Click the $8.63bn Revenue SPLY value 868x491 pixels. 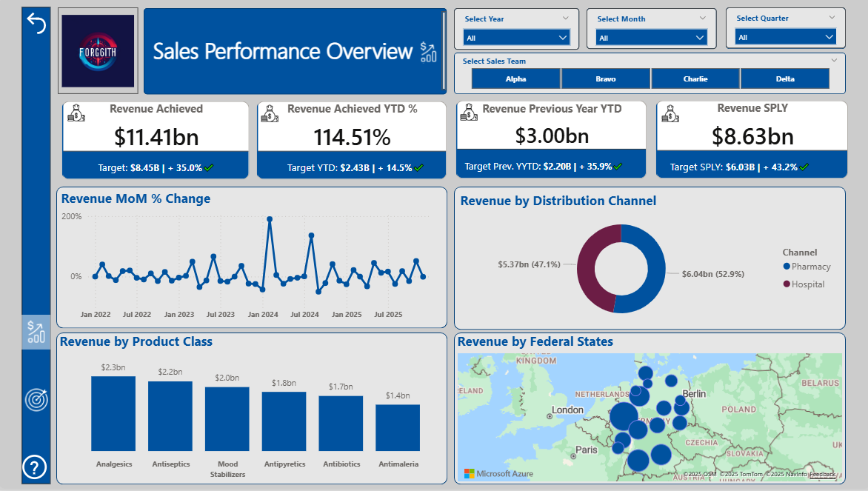point(752,137)
